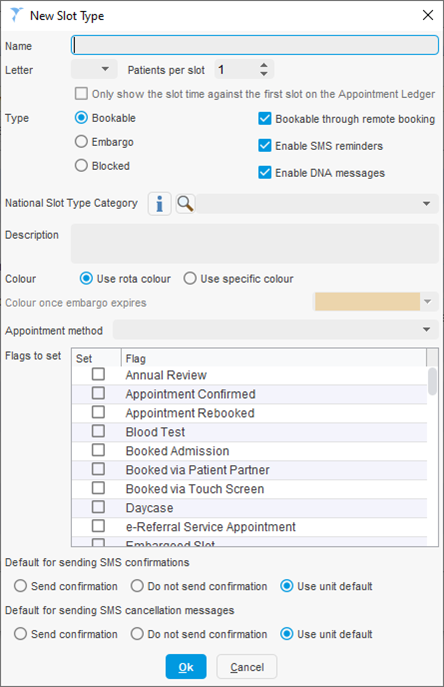Click the Ok button
Screen dimensions: 444x687
click(186, 666)
